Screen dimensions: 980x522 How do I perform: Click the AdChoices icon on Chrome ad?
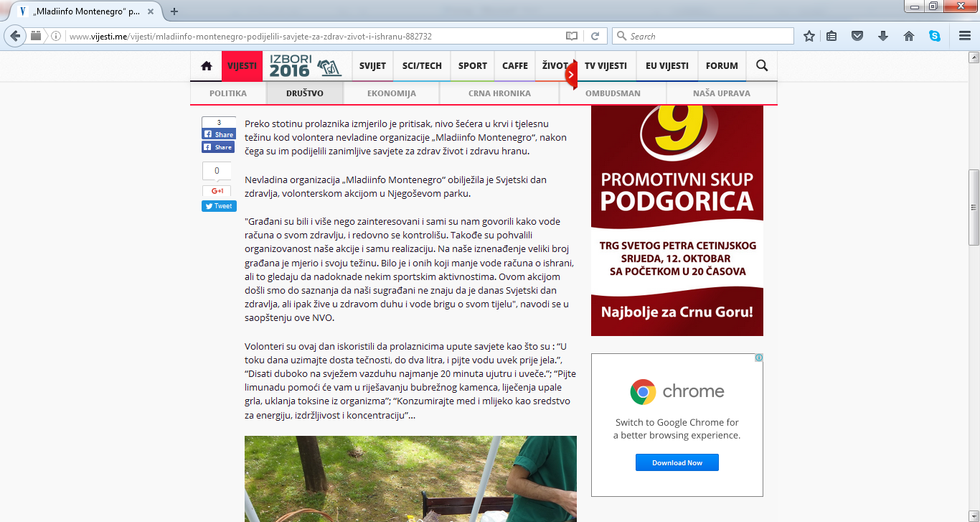758,358
